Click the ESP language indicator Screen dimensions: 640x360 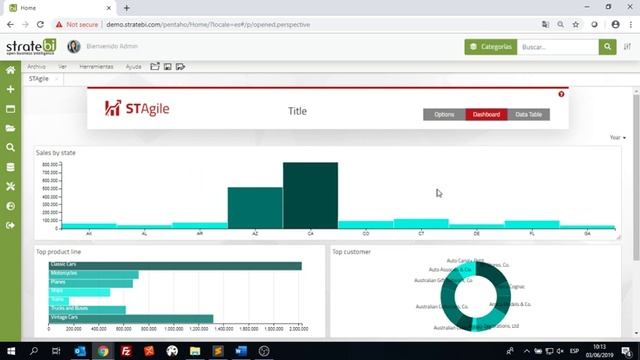click(574, 351)
